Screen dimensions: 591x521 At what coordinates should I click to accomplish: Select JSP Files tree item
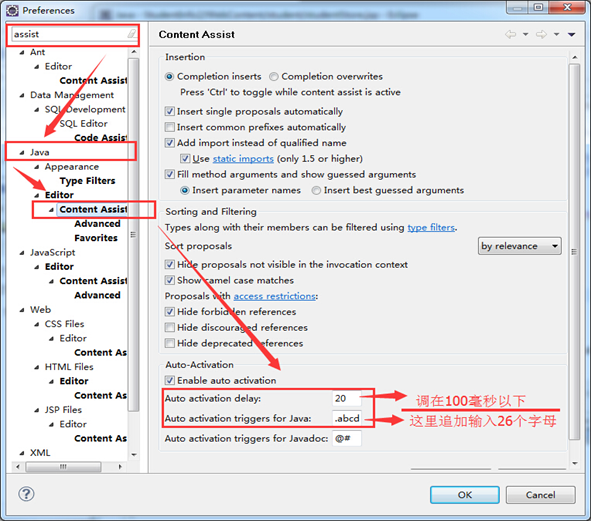click(63, 410)
